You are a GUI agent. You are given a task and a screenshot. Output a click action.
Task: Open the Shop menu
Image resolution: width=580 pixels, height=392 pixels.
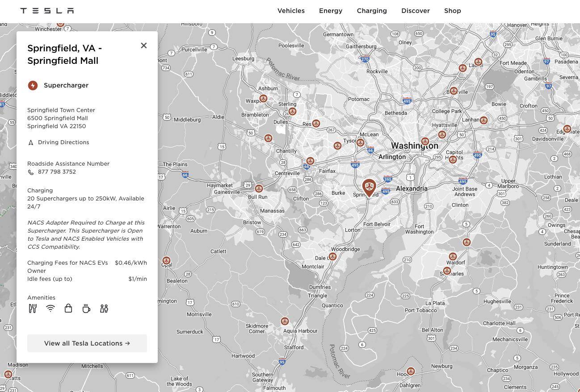coord(453,11)
